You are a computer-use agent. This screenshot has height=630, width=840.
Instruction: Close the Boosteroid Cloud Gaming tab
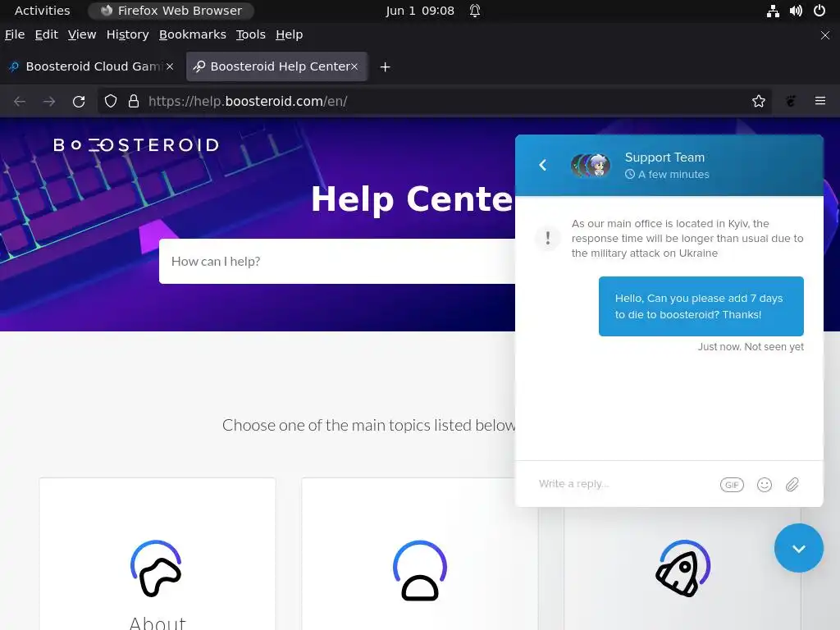170,66
